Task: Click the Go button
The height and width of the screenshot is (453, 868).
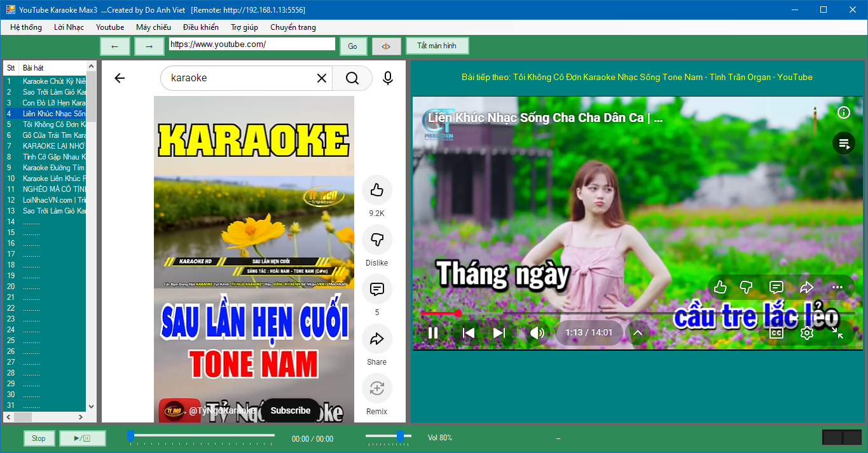Action: coord(353,46)
